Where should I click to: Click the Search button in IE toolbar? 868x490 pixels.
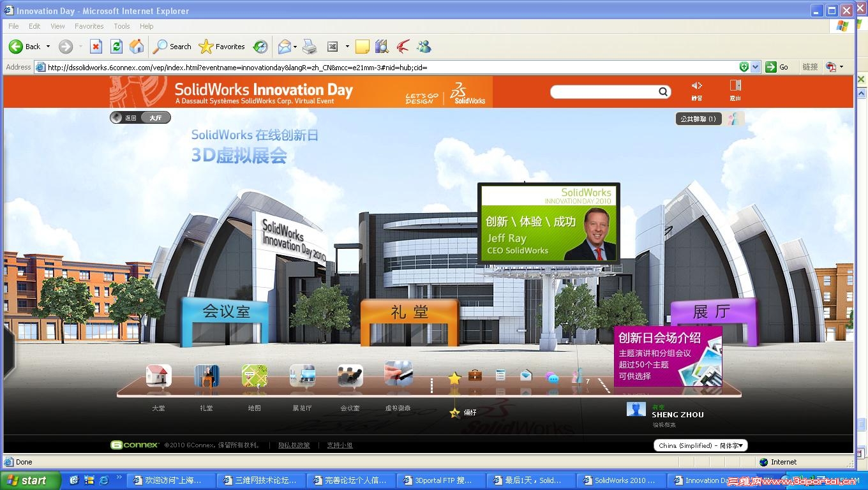[x=172, y=47]
